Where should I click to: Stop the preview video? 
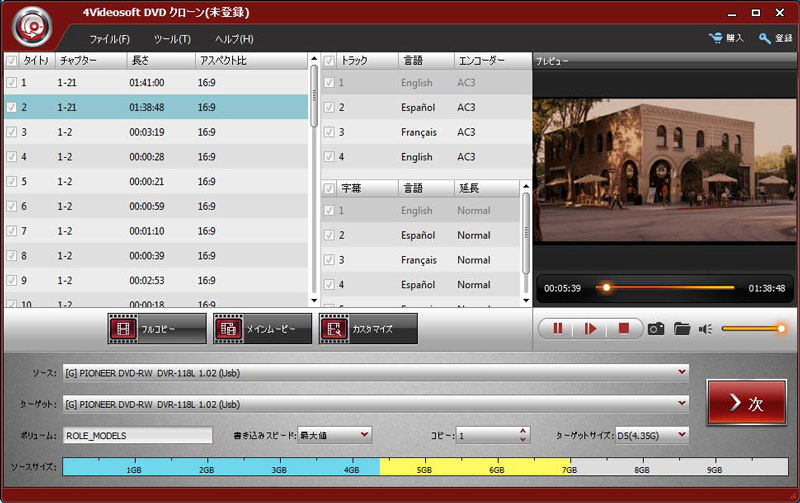coord(623,328)
